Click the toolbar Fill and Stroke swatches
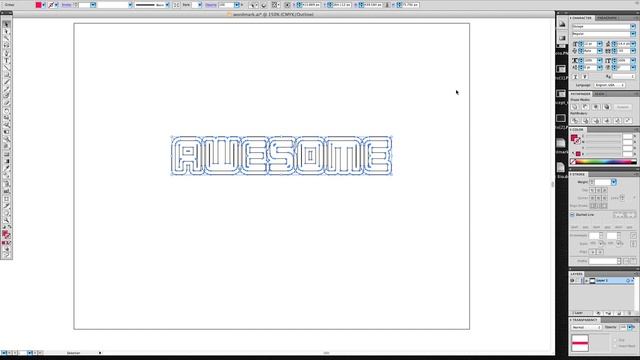The width and height of the screenshot is (640, 360). click(x=6, y=235)
